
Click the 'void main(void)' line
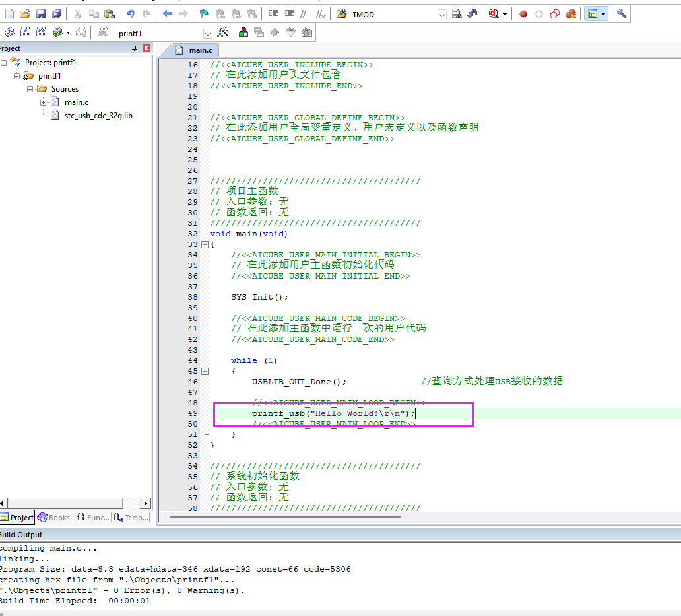pyautogui.click(x=248, y=234)
